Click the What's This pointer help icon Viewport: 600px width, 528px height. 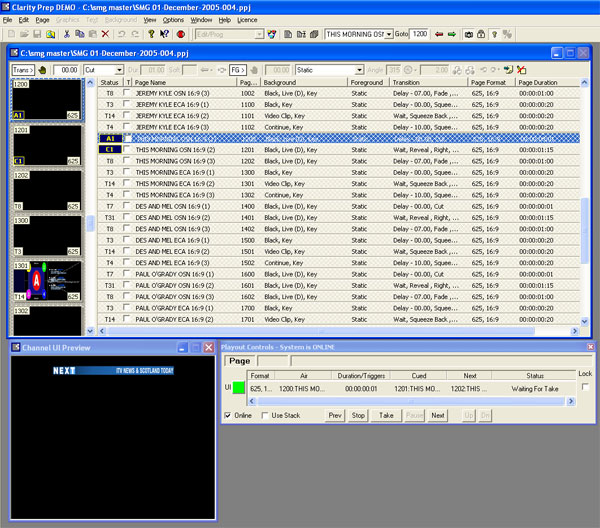[165, 34]
